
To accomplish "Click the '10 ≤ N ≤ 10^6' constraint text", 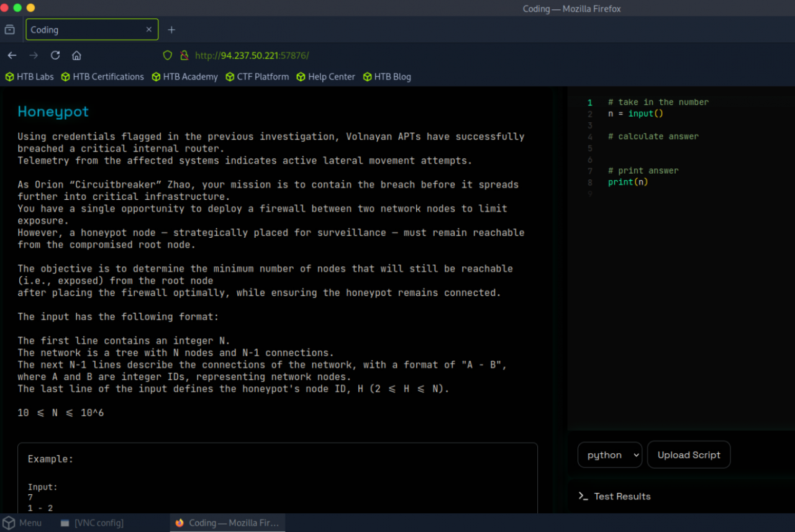I will click(x=61, y=413).
